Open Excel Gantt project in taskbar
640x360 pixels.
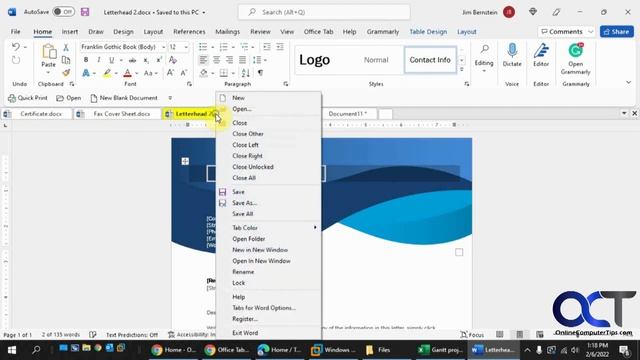point(440,350)
